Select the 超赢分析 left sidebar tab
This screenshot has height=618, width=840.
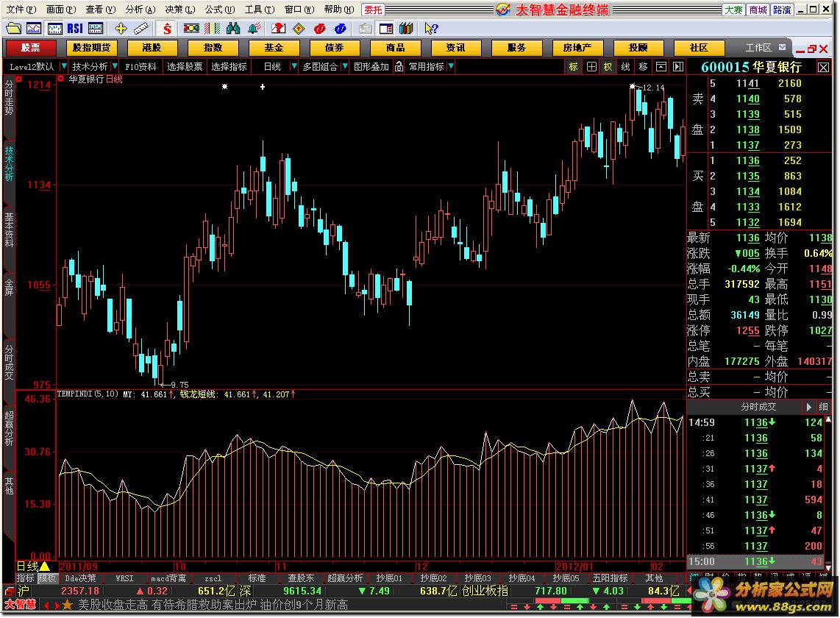pos(9,428)
